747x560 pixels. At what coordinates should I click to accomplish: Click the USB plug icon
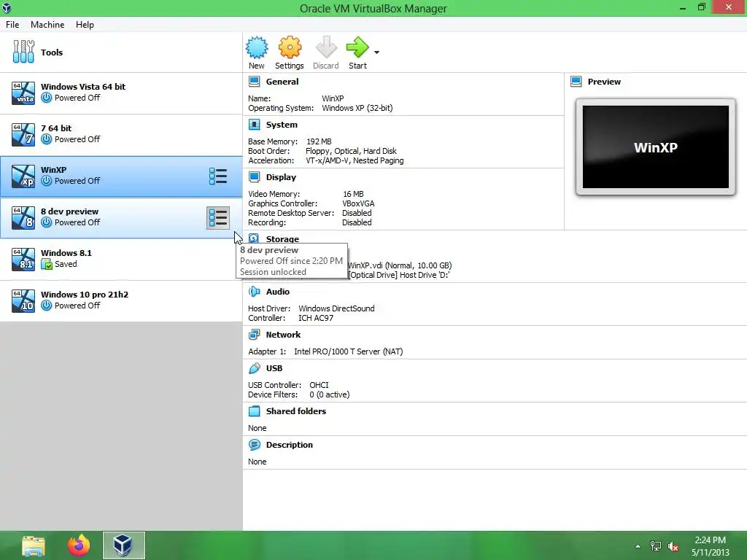click(255, 368)
